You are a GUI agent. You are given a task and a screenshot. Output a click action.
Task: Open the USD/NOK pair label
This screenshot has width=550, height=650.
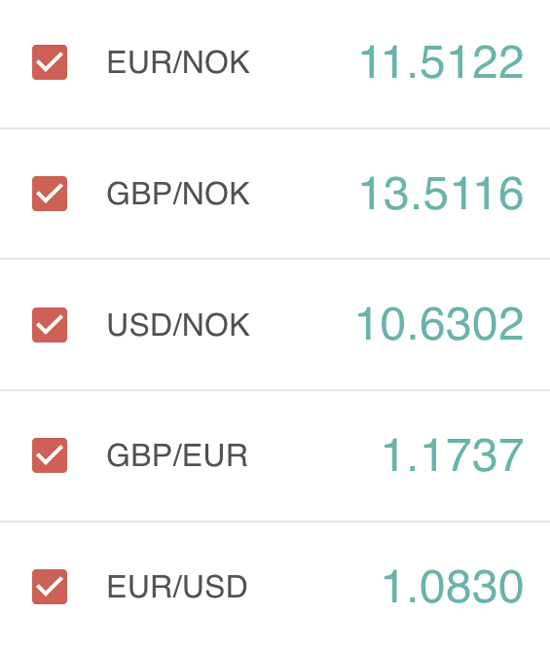pos(178,325)
